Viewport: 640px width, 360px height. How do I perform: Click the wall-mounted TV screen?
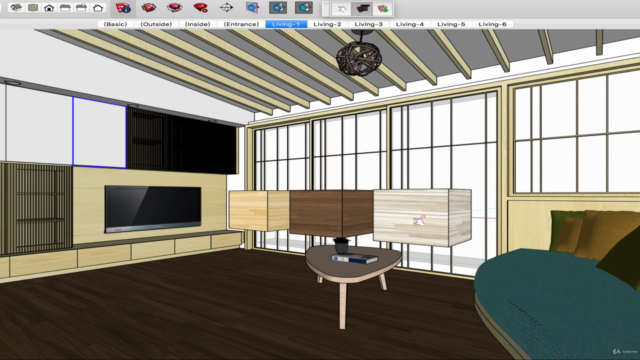153,209
